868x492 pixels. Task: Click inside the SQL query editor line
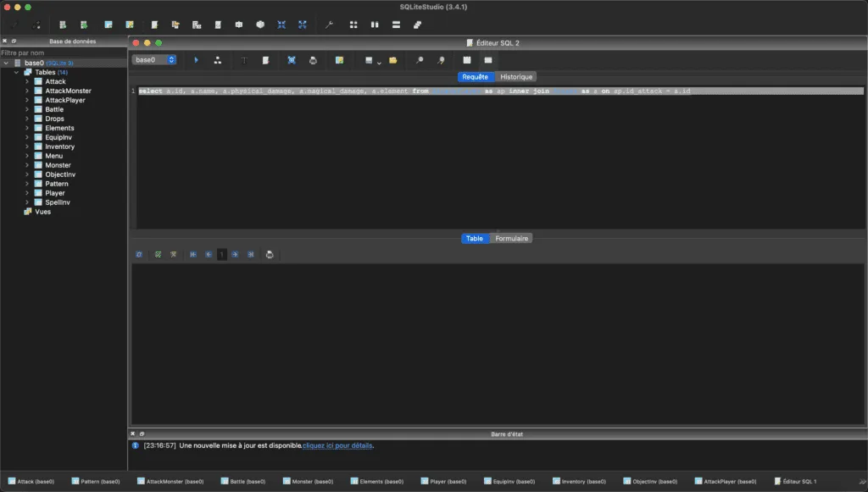pos(500,91)
